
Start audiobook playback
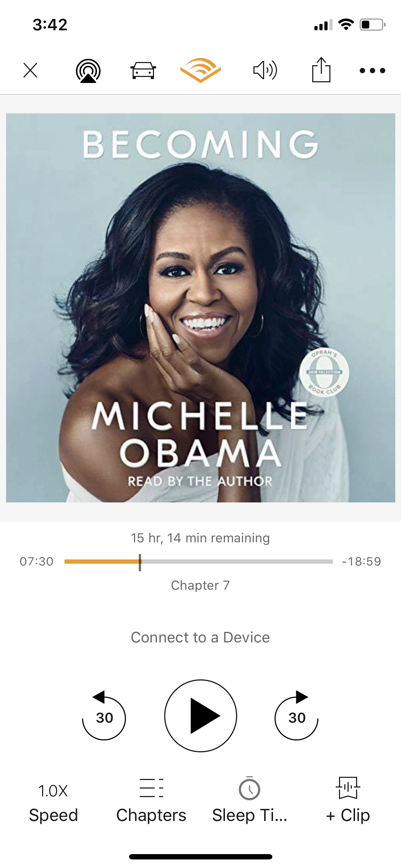click(x=201, y=716)
